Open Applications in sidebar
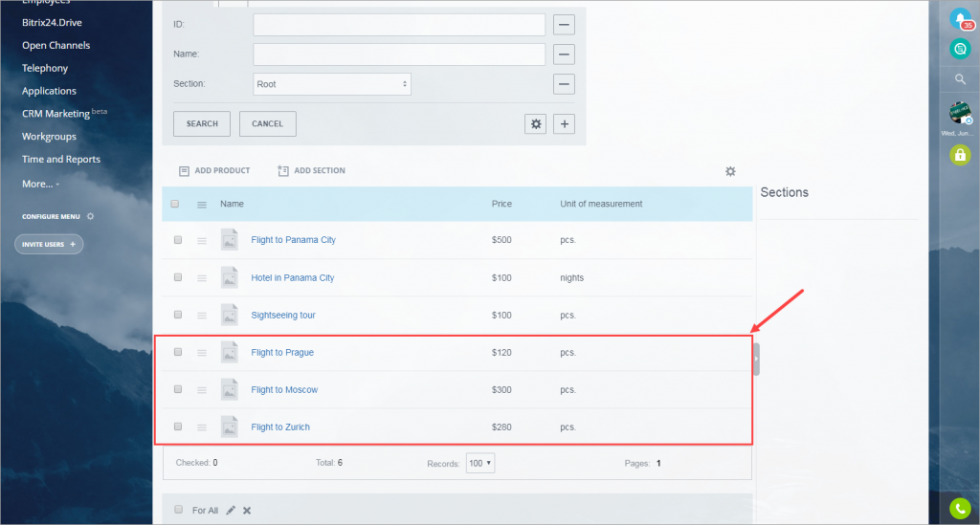Screen dimensions: 980x525 click(x=50, y=91)
